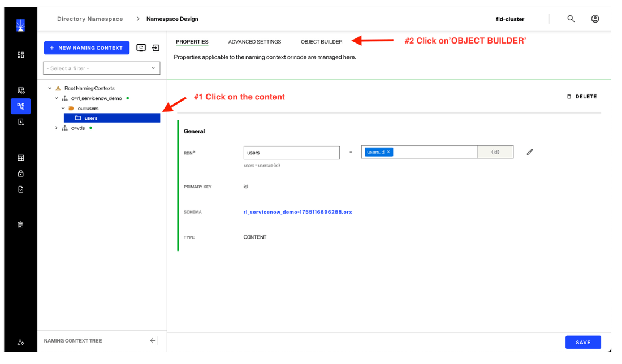Image resolution: width=622 pixels, height=364 pixels.
Task: Open the 'Select a filter' dropdown
Action: pyautogui.click(x=102, y=68)
